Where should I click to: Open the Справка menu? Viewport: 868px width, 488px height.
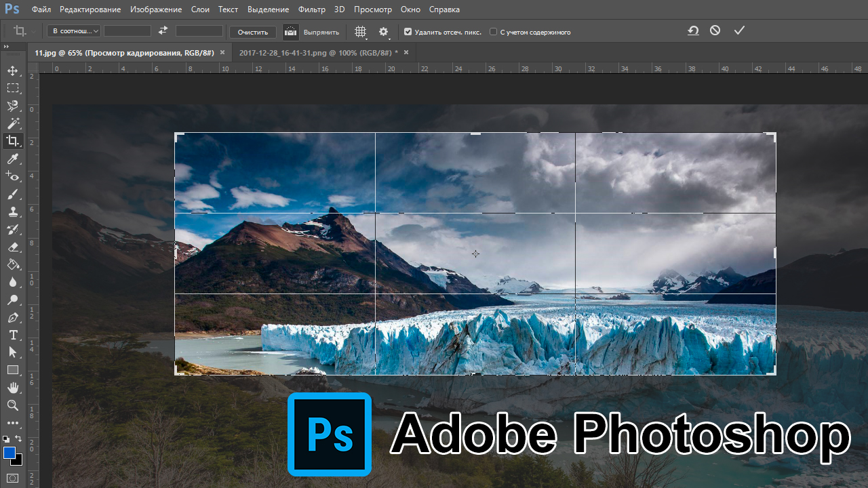(444, 9)
